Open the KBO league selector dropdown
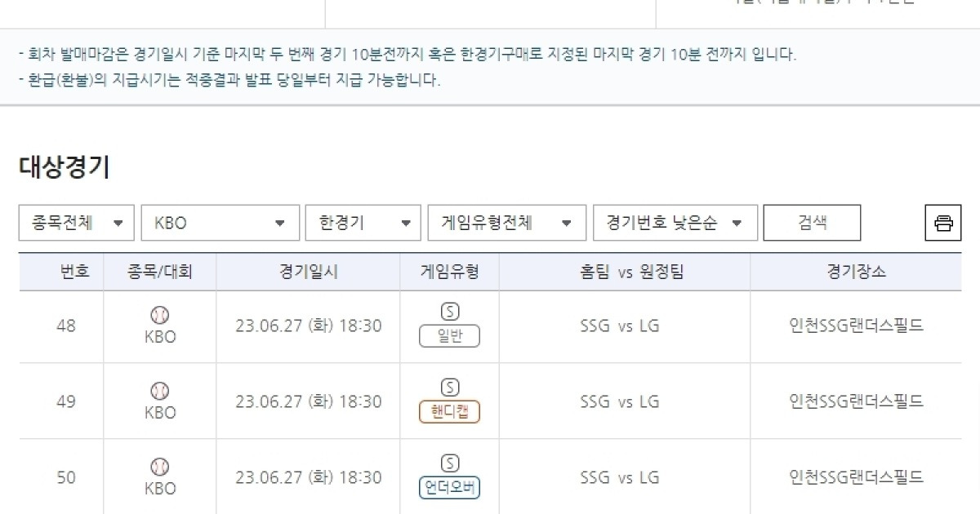Viewport: 980px width, 514px height. click(x=219, y=222)
